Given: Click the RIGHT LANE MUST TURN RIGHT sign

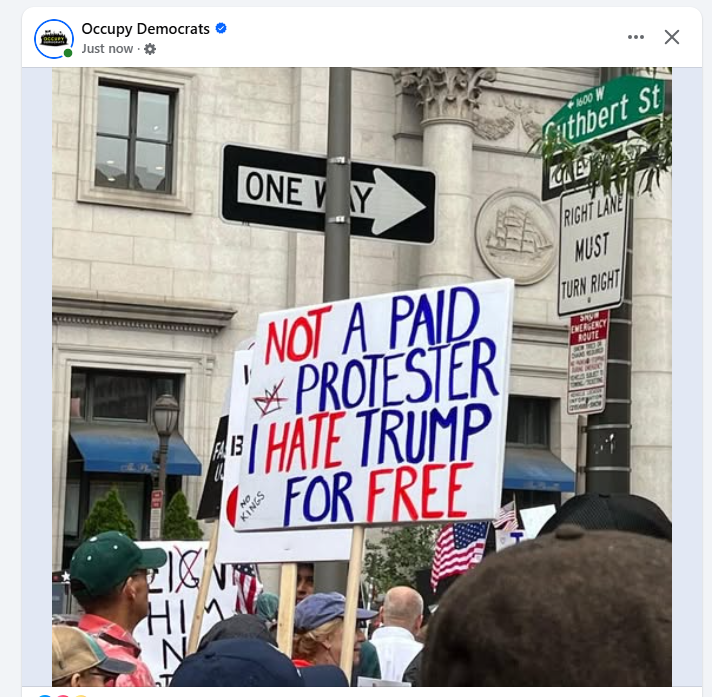Looking at the screenshot, I should coord(592,253).
